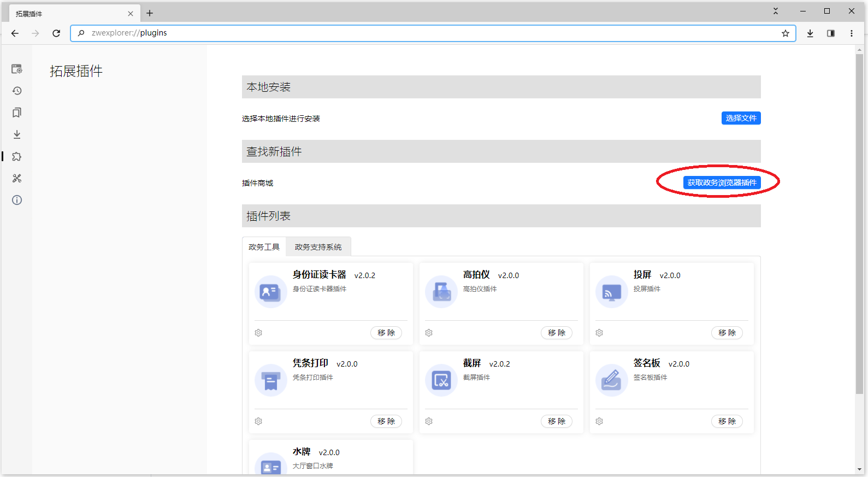Select the puzzle-piece plugins sidebar icon
868x477 pixels.
tap(17, 157)
